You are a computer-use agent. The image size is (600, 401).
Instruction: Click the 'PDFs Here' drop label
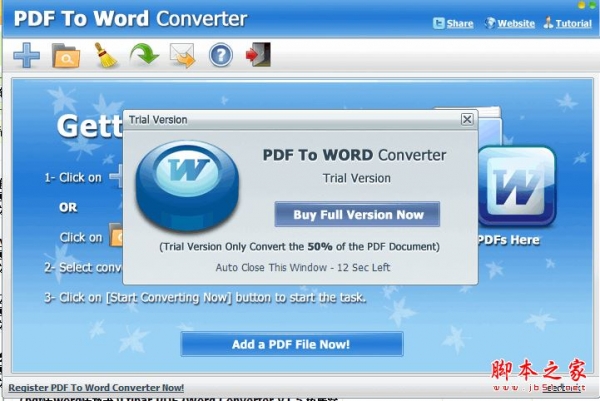(509, 240)
